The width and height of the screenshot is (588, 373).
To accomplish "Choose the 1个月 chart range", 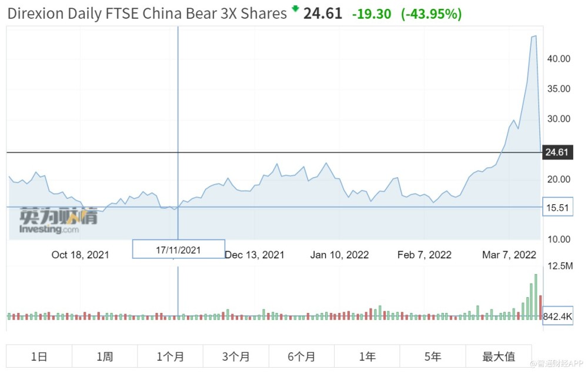I will (x=170, y=357).
